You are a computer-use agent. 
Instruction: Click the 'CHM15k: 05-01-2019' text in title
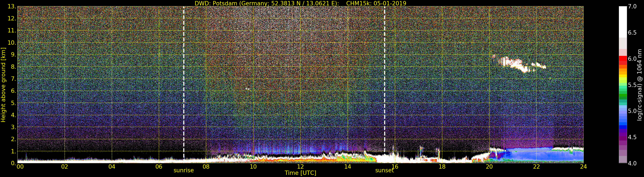tap(376, 3)
